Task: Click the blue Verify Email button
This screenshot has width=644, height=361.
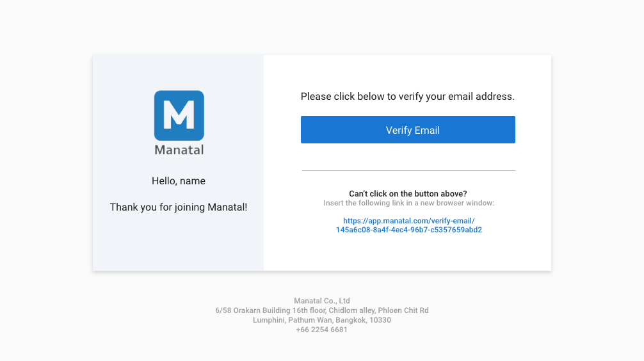Action: click(408, 130)
